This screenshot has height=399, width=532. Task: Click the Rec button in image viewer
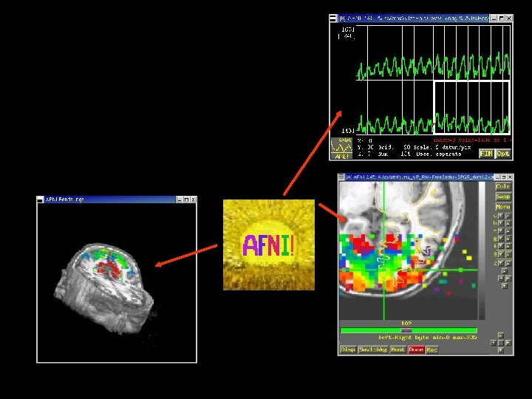[x=432, y=349]
